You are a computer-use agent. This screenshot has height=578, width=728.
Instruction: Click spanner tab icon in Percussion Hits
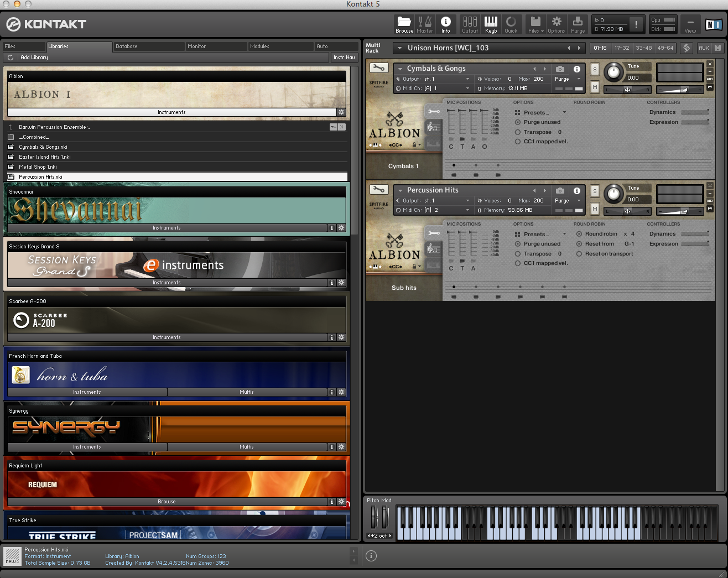[x=433, y=233]
